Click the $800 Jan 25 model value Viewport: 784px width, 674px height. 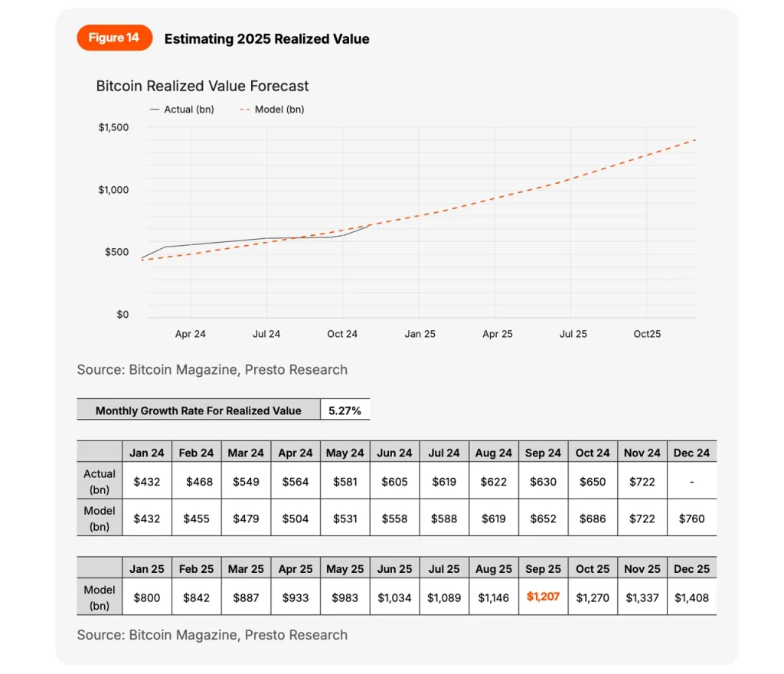click(x=146, y=597)
